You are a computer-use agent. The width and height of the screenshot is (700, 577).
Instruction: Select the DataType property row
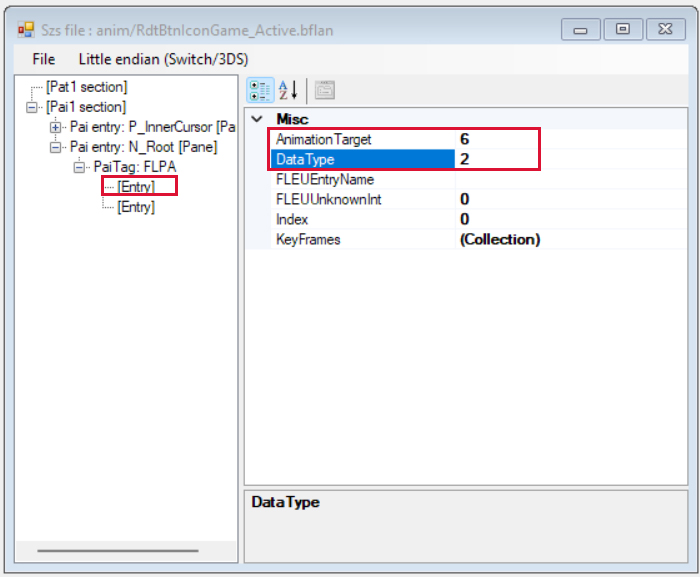coord(362,159)
